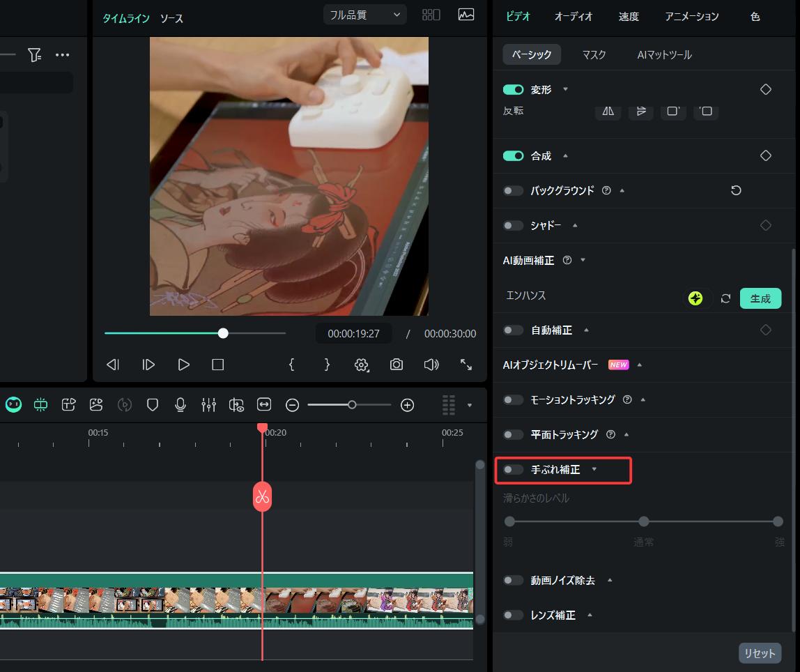Open the フル品質 quality dropdown

(x=366, y=15)
